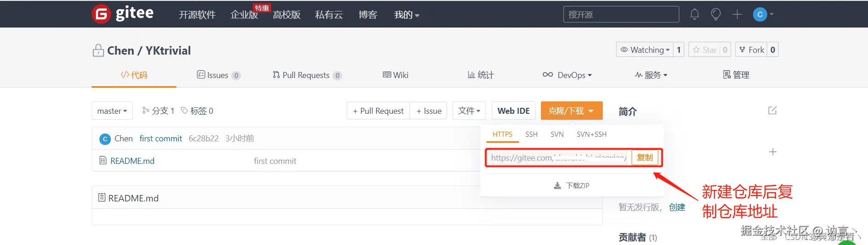The image size is (868, 245).
Task: Click the fork count 0
Action: (x=773, y=50)
